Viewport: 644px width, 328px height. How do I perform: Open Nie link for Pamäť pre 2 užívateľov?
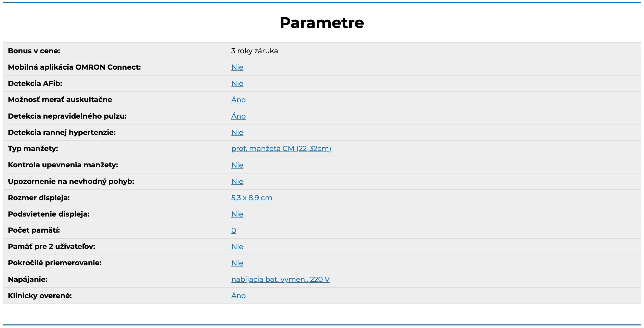237,247
